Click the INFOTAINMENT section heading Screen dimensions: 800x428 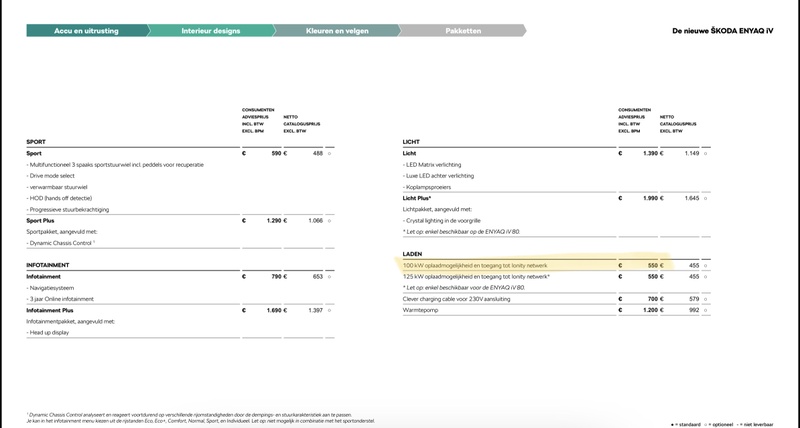(x=47, y=265)
